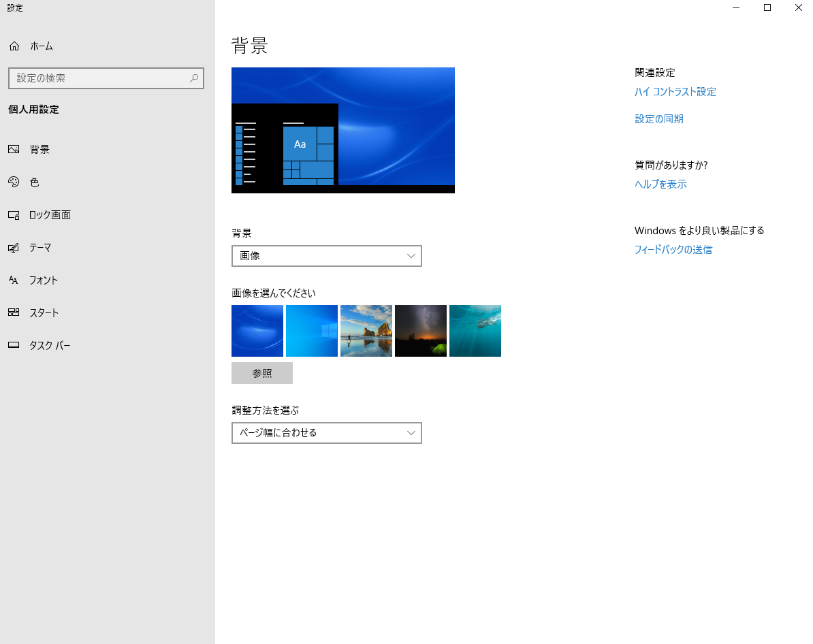This screenshot has height=644, width=813.
Task: Open the ハイ コントラスト設定 link
Action: pyautogui.click(x=675, y=92)
